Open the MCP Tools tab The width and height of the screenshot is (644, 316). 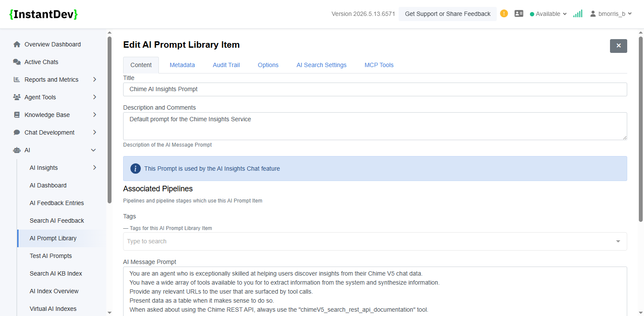tap(379, 65)
